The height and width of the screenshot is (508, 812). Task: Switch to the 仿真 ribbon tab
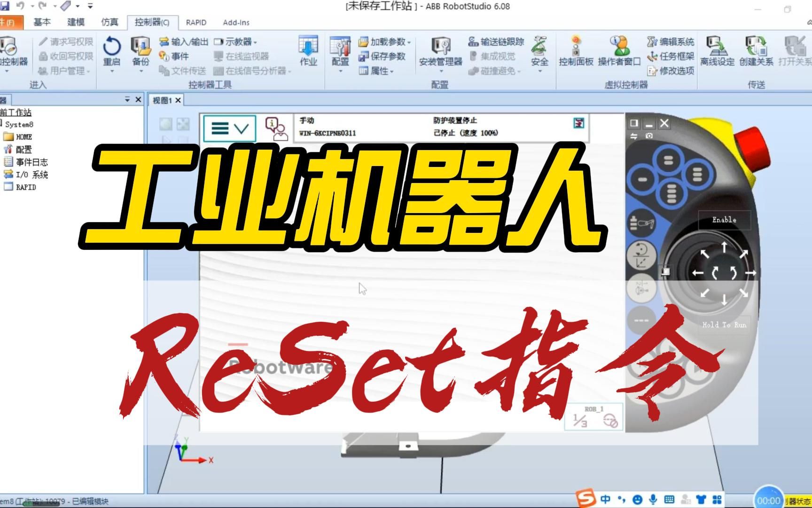coord(109,22)
